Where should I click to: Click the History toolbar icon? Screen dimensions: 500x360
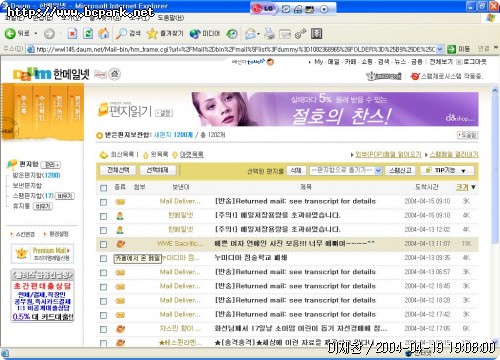[x=232, y=33]
